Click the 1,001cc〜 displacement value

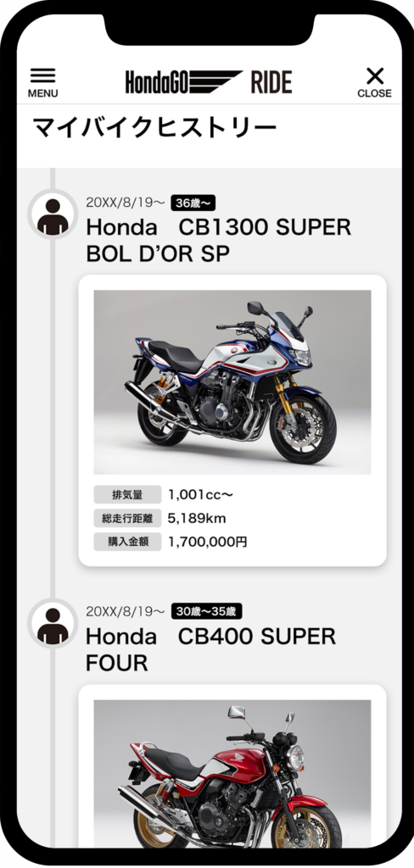[200, 495]
